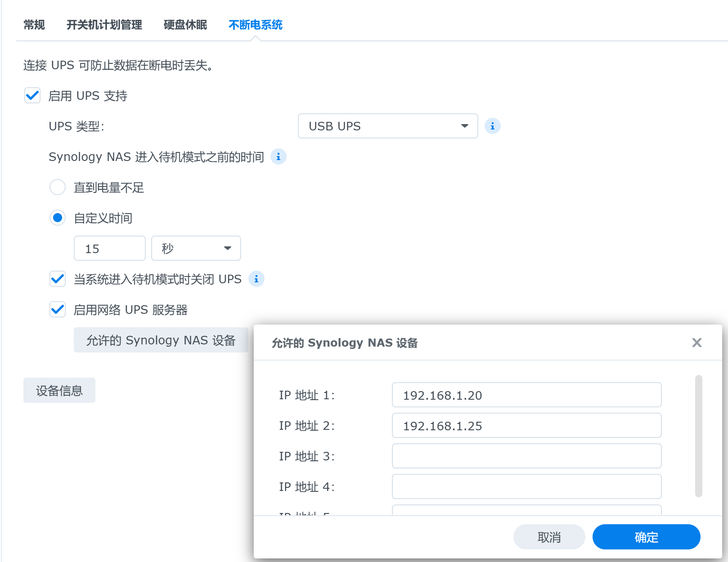This screenshot has height=562, width=728.
Task: Switch to 开关机计划管理 tab
Action: tap(104, 25)
